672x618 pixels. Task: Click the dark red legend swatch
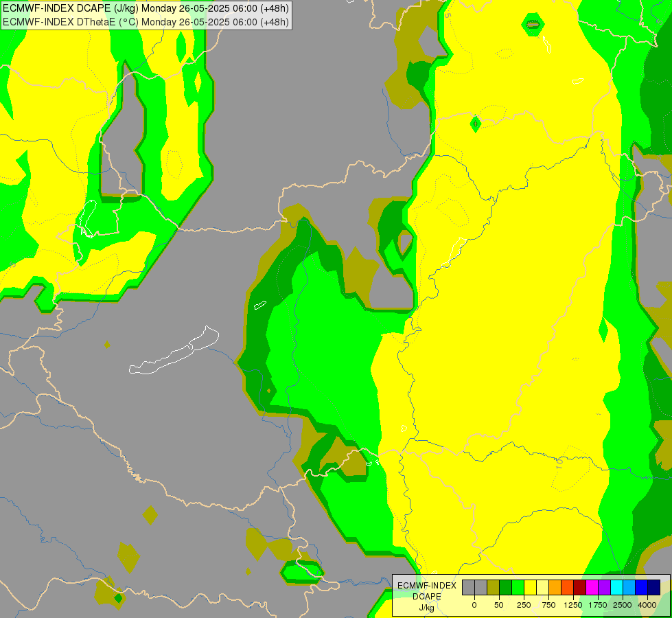click(x=580, y=587)
